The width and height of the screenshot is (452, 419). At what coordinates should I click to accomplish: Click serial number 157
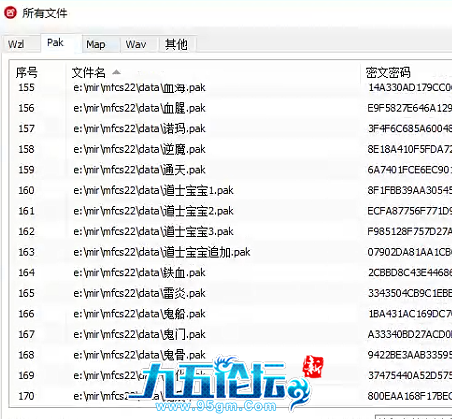[x=26, y=129]
